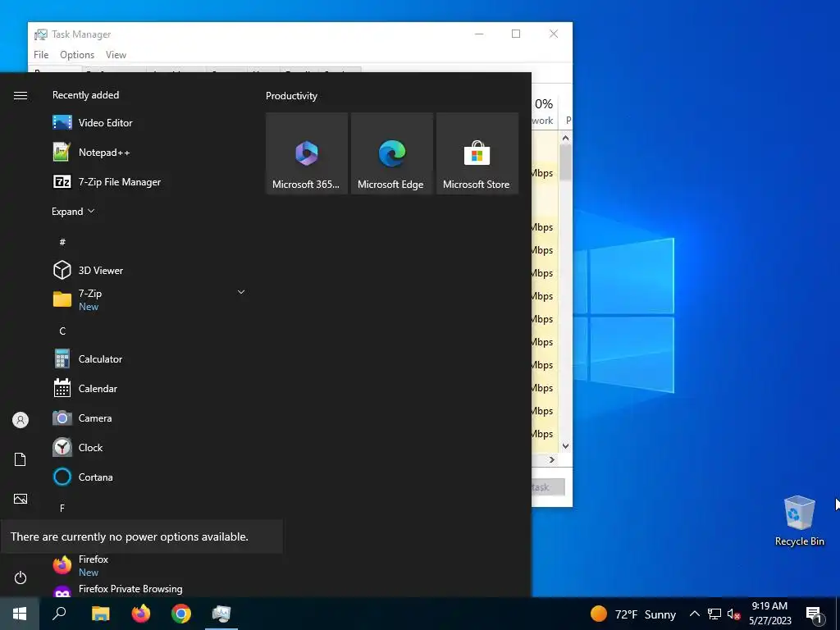Open File Explorer from the taskbar
This screenshot has height=630, width=840.
click(100, 614)
